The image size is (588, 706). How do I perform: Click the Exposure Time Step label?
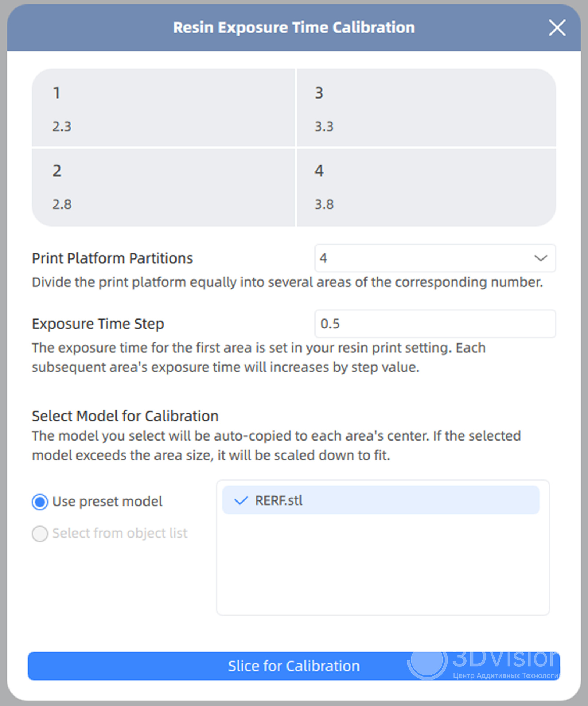98,324
